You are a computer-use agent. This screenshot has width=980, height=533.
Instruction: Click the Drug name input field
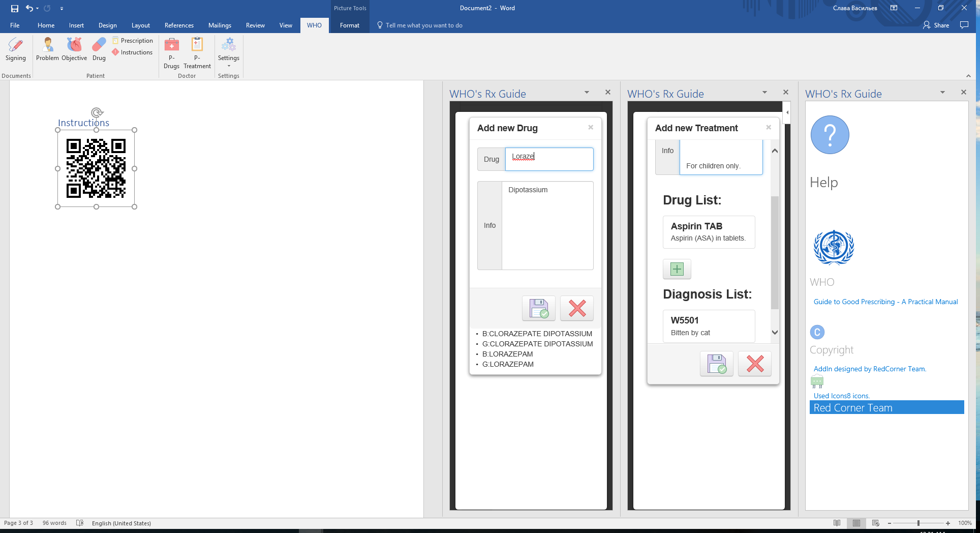click(x=549, y=159)
